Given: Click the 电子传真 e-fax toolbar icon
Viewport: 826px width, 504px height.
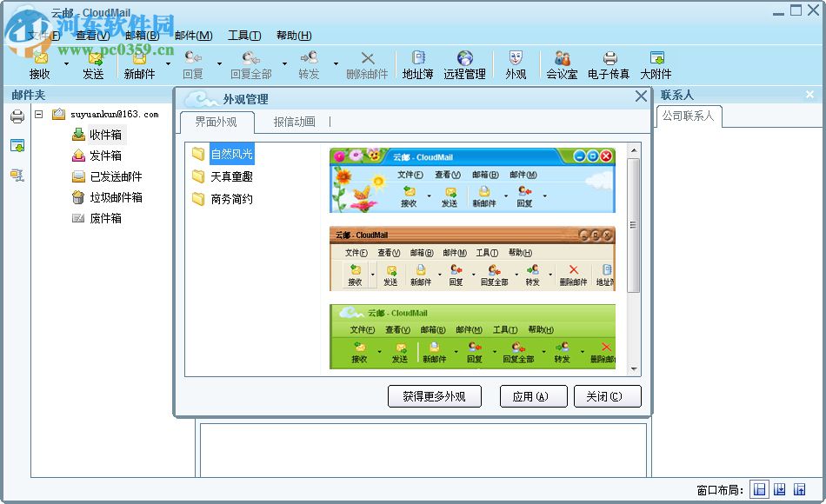Looking at the screenshot, I should (608, 61).
